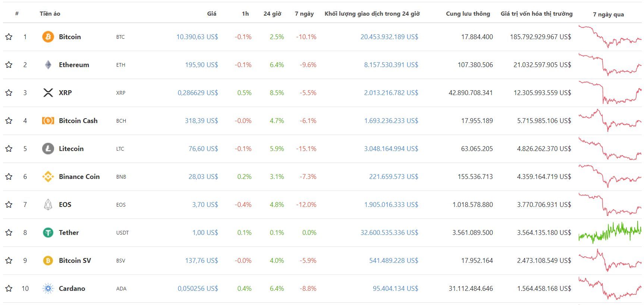Click the Litecoin gray logo icon
Image resolution: width=644 pixels, height=305 pixels.
48,149
